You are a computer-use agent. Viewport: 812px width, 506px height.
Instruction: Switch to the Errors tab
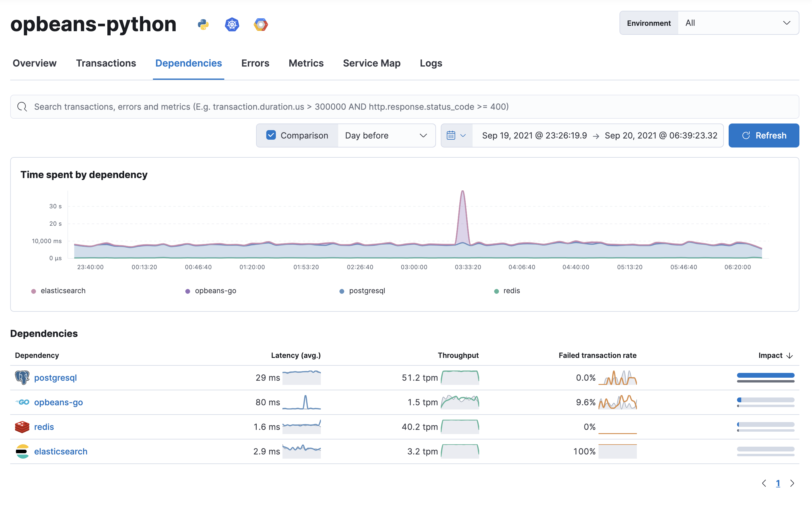[x=255, y=63]
